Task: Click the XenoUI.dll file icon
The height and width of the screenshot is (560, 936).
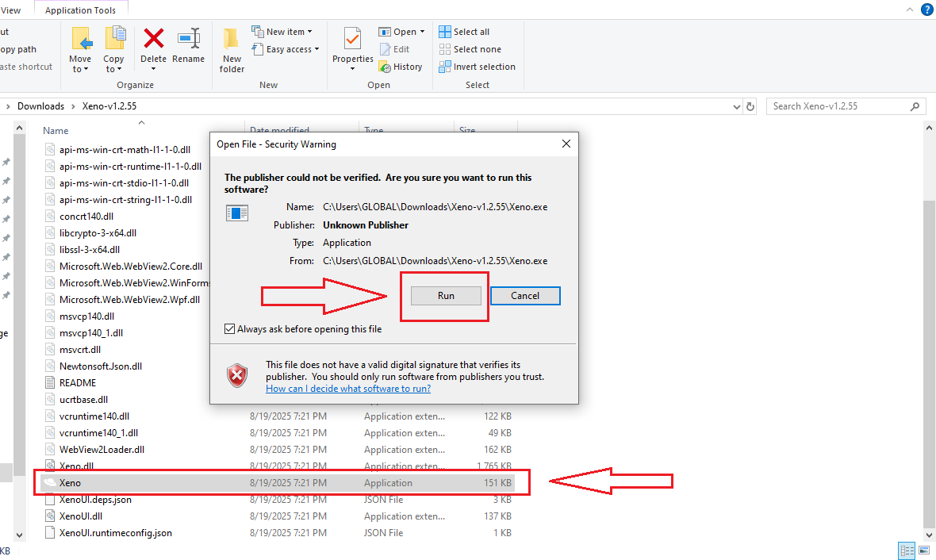Action: [x=50, y=516]
